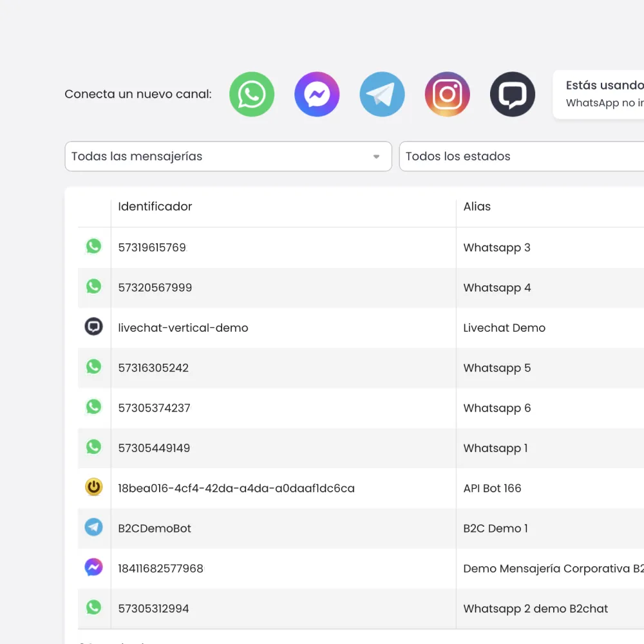Click the Telegram icon beside B2CDemoBot
The width and height of the screenshot is (644, 644).
click(94, 527)
